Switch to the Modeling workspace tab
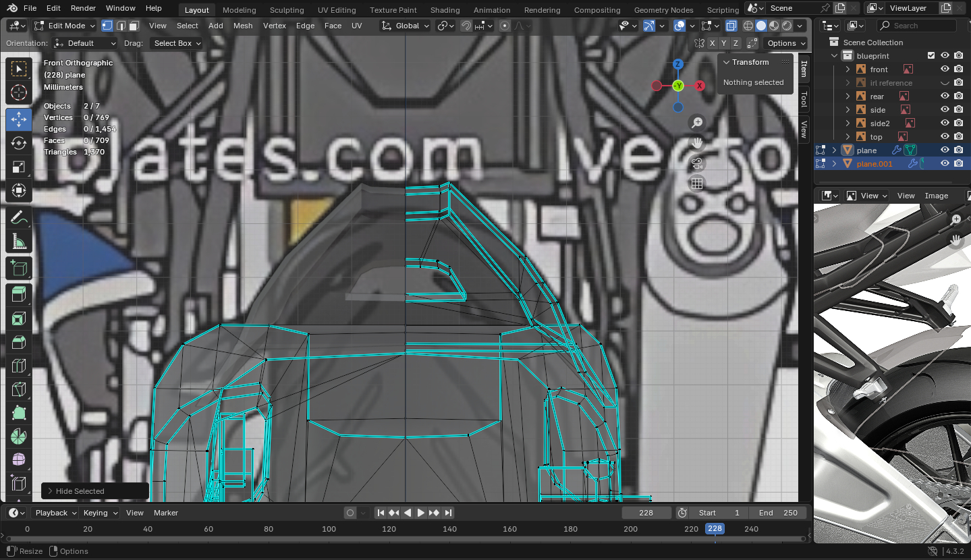 coord(240,10)
